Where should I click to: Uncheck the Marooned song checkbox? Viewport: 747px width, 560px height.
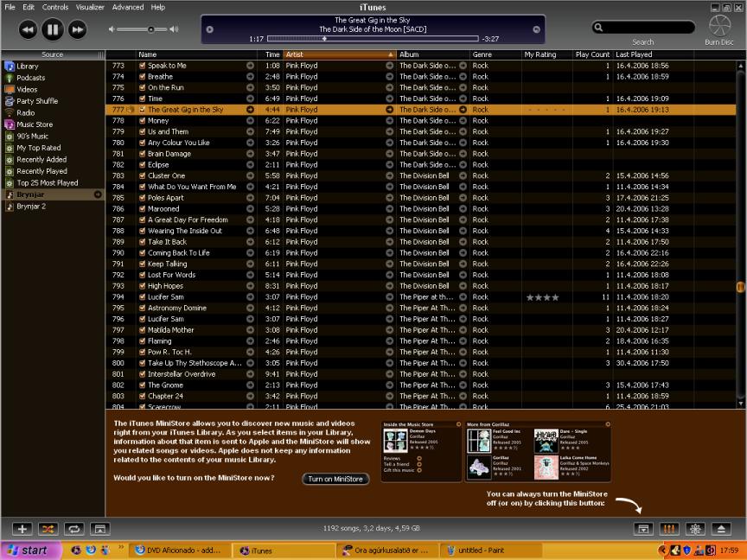(142, 208)
